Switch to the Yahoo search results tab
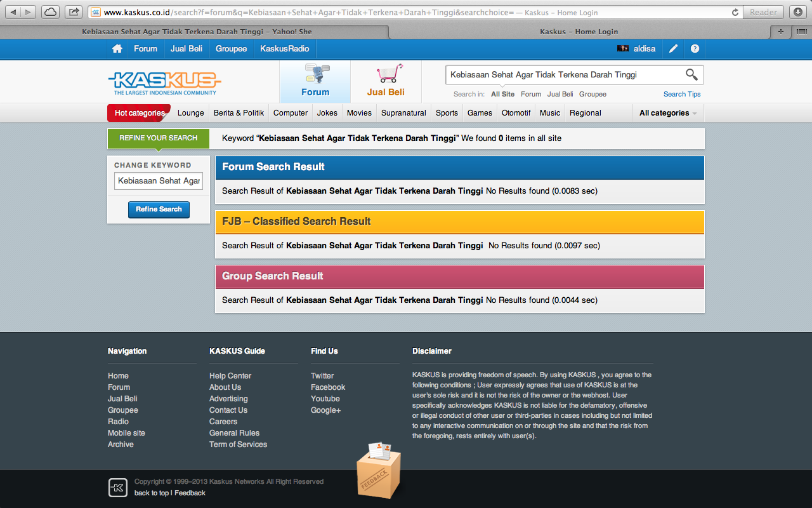812x508 pixels. tap(197, 32)
